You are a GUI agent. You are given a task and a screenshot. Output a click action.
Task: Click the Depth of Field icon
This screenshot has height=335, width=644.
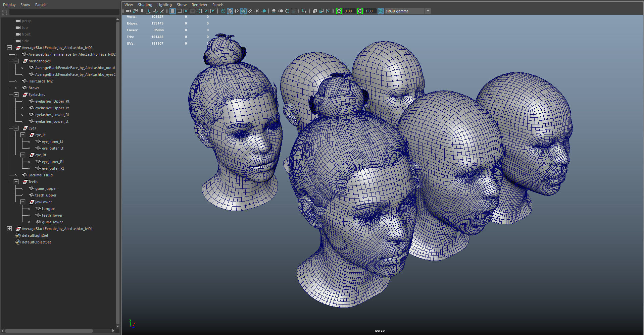pyautogui.click(x=294, y=11)
